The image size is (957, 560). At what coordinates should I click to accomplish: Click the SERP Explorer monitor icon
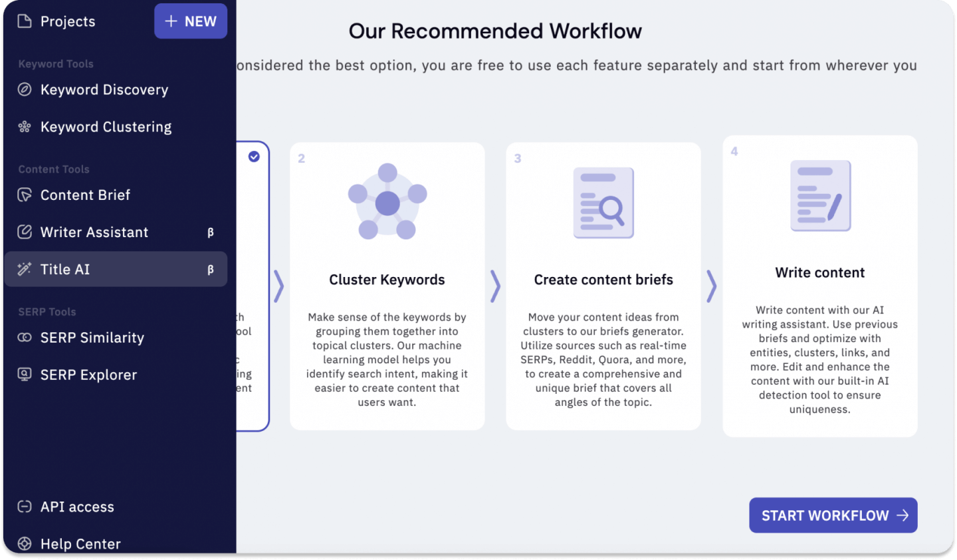click(x=25, y=375)
